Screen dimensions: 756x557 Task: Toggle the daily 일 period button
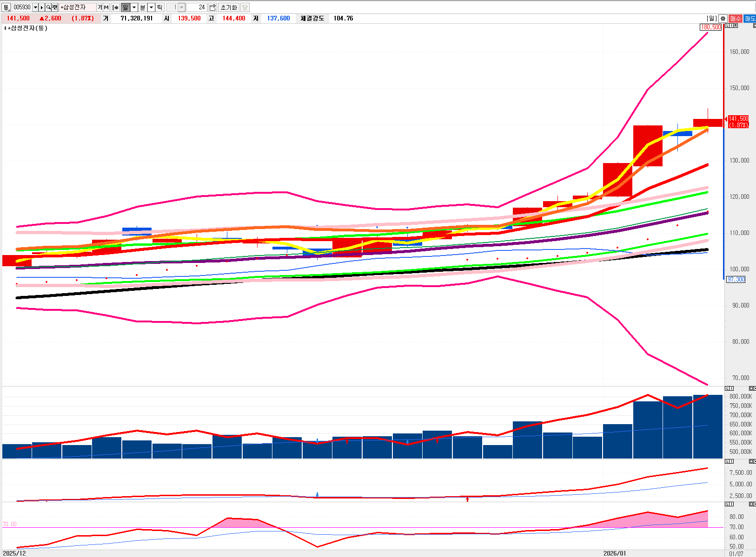point(126,7)
